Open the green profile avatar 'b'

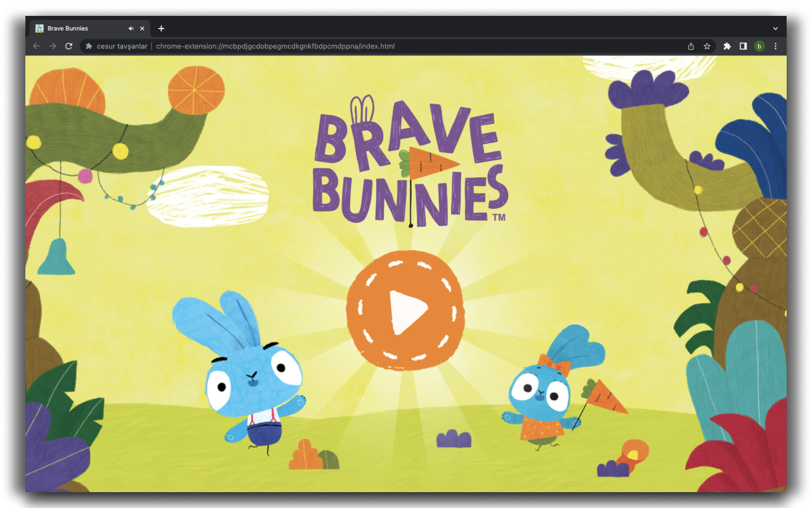(759, 46)
